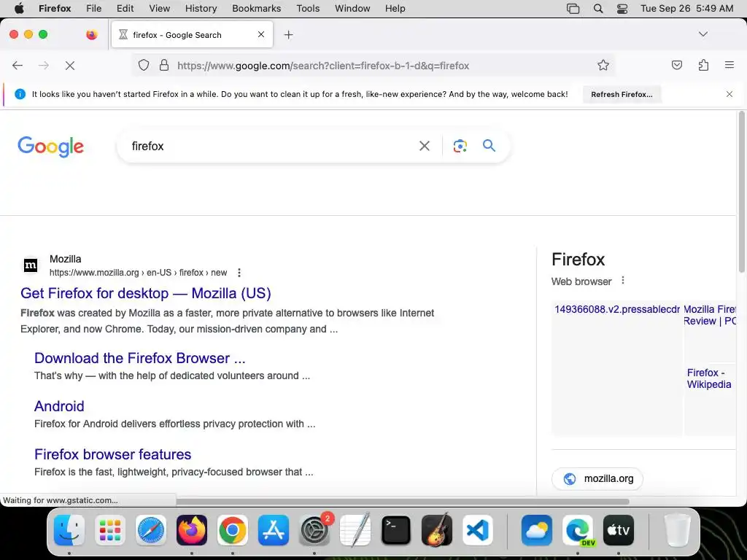Open more options next to Web browser
The height and width of the screenshot is (560, 747).
point(623,281)
